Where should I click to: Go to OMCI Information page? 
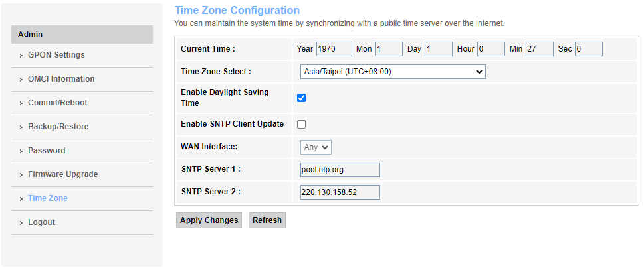coord(60,79)
